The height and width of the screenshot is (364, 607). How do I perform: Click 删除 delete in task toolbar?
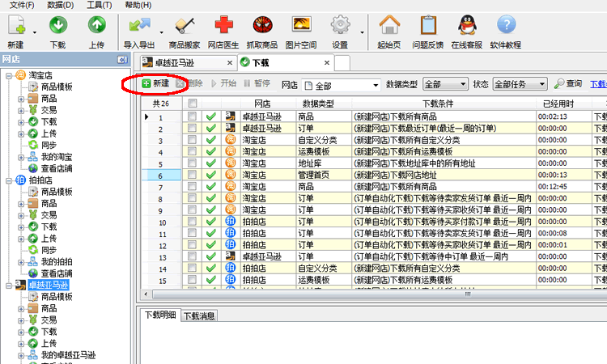(189, 83)
